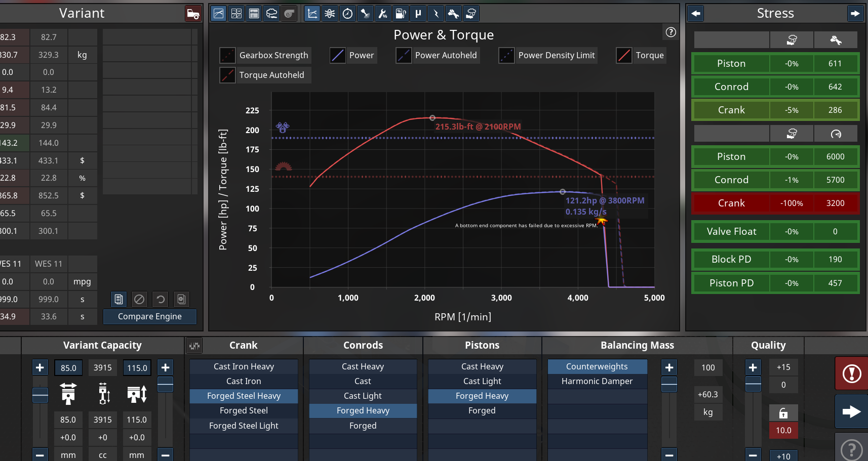Click the Quality slider handle
The image size is (868, 461).
point(753,384)
